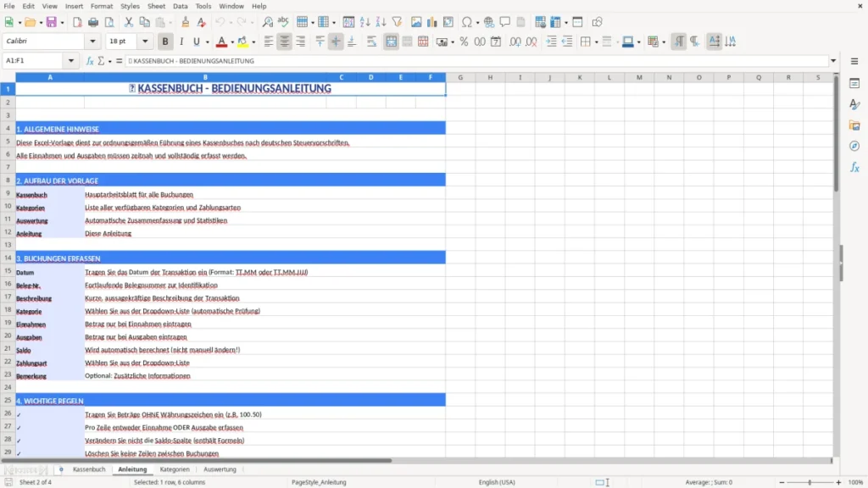The height and width of the screenshot is (488, 868).
Task: Open the sidebar Functions panel
Action: (x=854, y=167)
